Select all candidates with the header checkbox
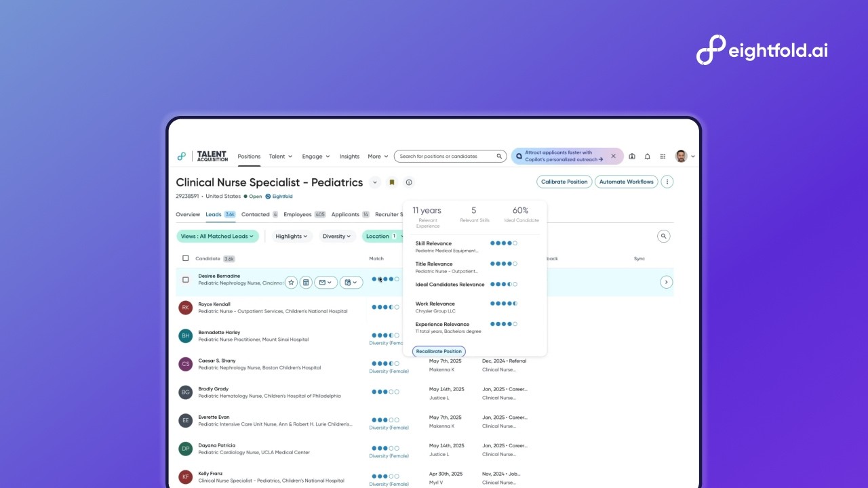 click(x=186, y=258)
